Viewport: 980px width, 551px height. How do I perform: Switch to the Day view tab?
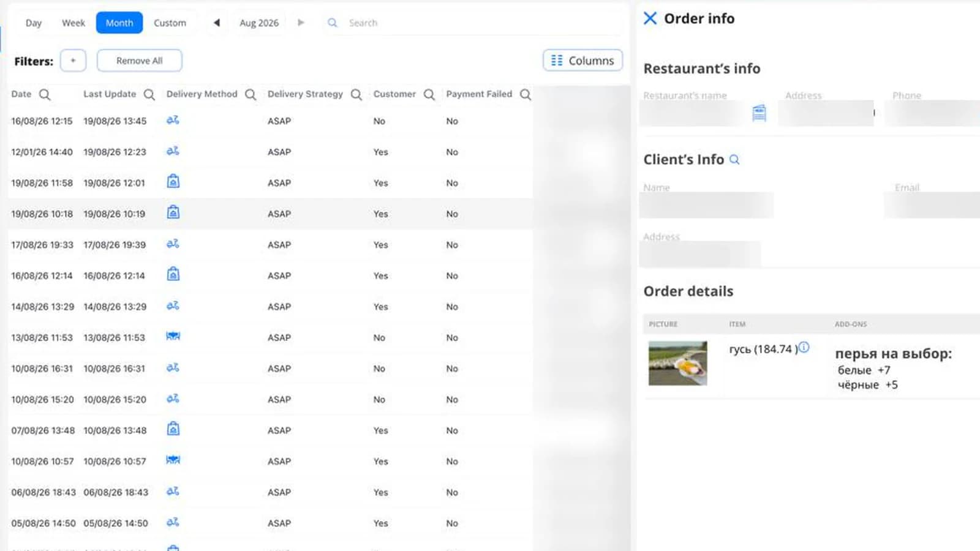pos(34,23)
